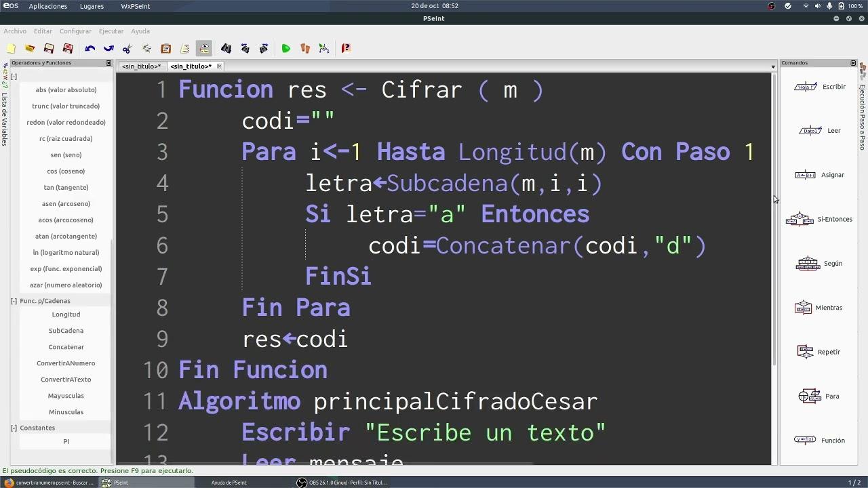868x488 pixels.
Task: Undo the last edit
Action: tap(89, 48)
